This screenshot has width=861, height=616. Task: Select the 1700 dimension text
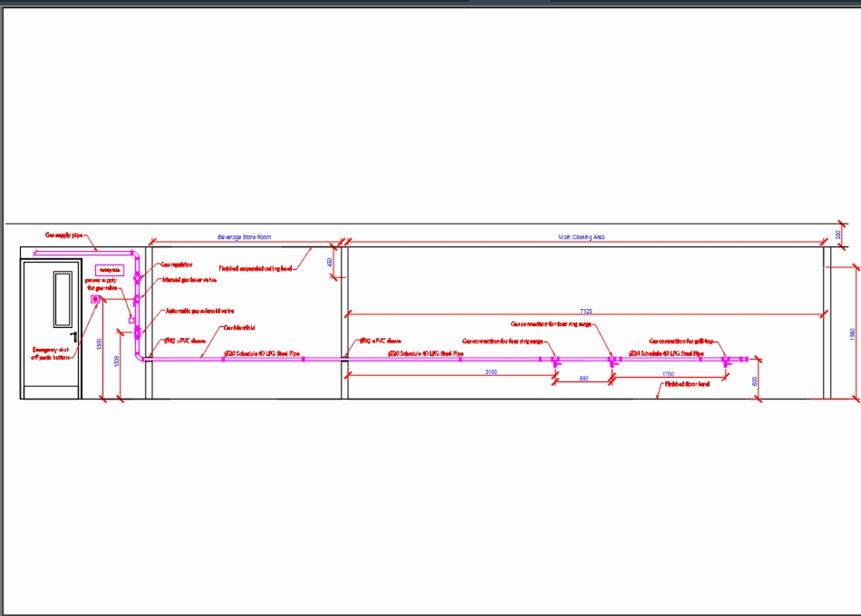click(668, 373)
